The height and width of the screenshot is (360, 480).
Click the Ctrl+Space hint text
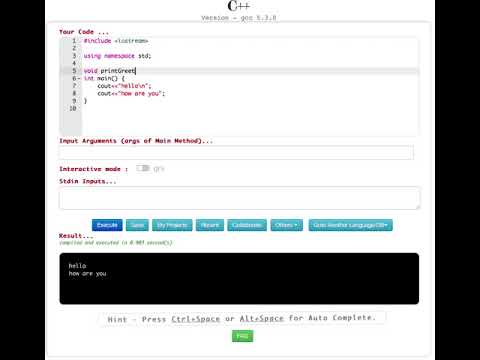pyautogui.click(x=196, y=319)
